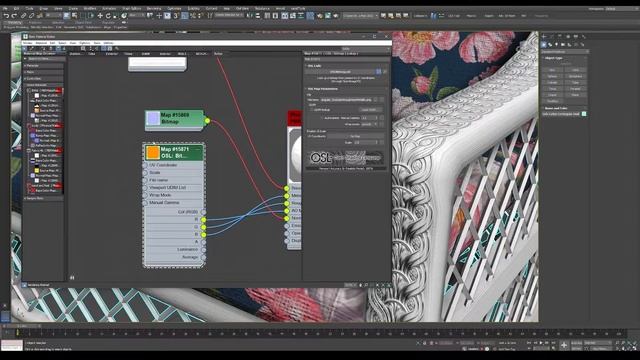Toggle the Percent Snap icon
Viewport: 640px width, 360px height.
(193, 16)
